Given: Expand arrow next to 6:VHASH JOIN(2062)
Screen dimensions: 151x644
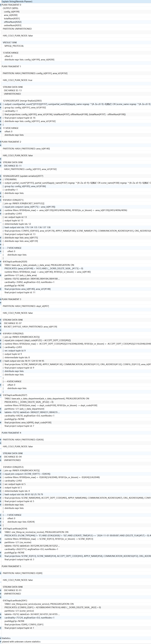Looking at the screenshot, I should tap(1, 333).
